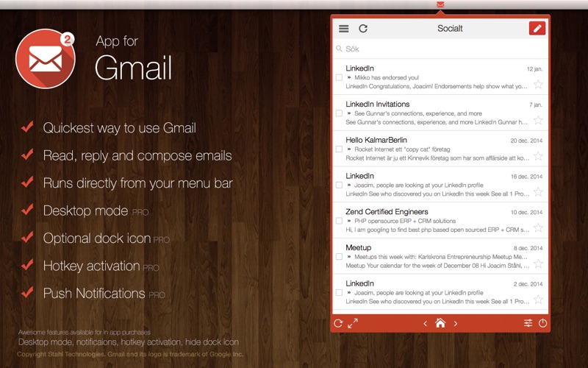Star the Mikko has endorsed you email

click(538, 85)
